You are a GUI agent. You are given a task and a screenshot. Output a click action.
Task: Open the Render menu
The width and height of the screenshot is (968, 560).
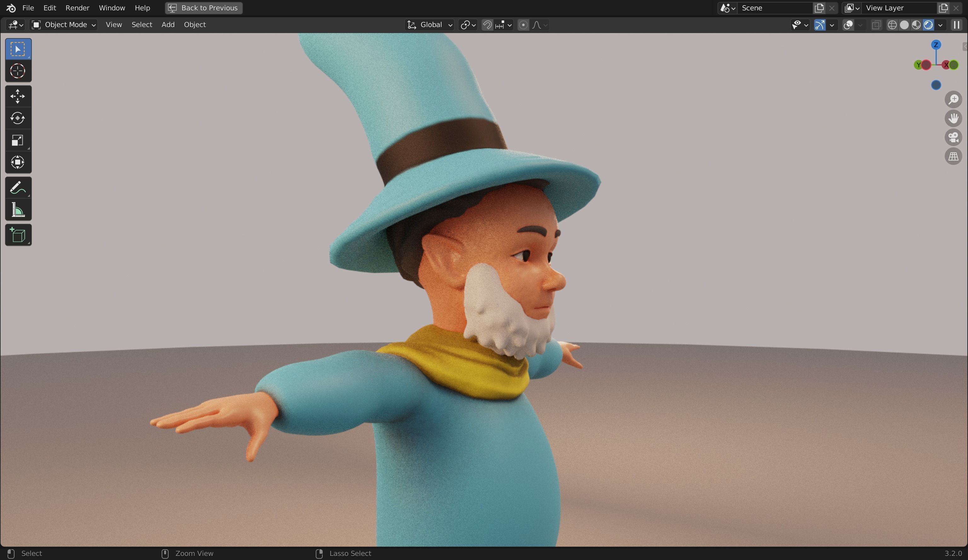[77, 8]
